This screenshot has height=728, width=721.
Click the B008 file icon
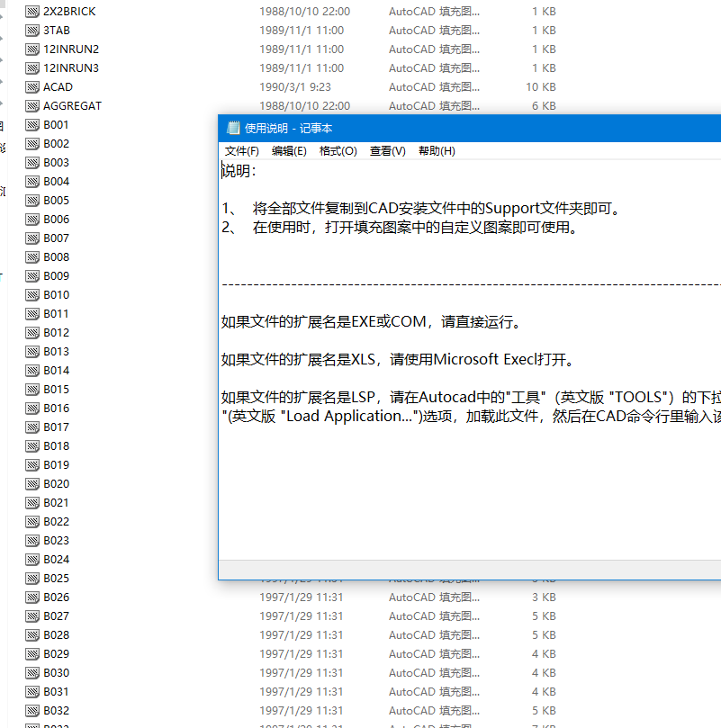point(32,257)
